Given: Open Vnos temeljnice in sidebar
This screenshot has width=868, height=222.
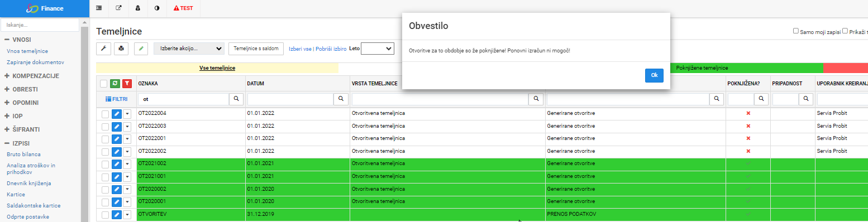Looking at the screenshot, I should tap(27, 51).
